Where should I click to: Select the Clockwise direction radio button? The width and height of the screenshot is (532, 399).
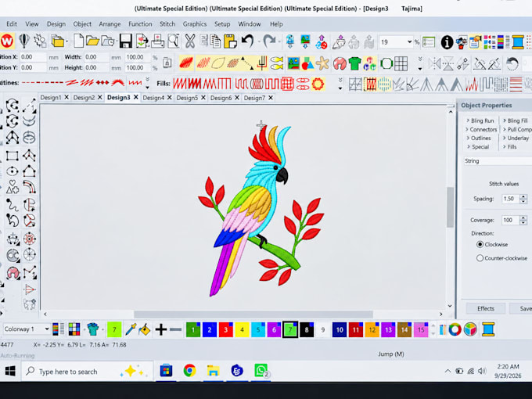point(480,244)
